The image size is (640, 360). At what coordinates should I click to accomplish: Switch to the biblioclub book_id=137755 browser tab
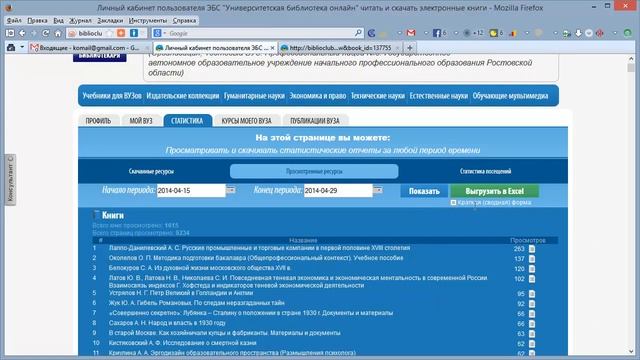340,48
